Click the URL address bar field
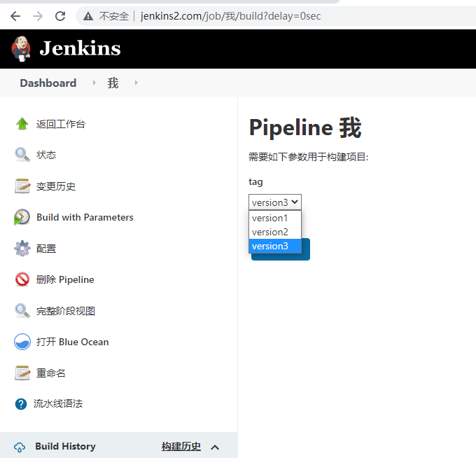476x458 pixels. pos(274,16)
